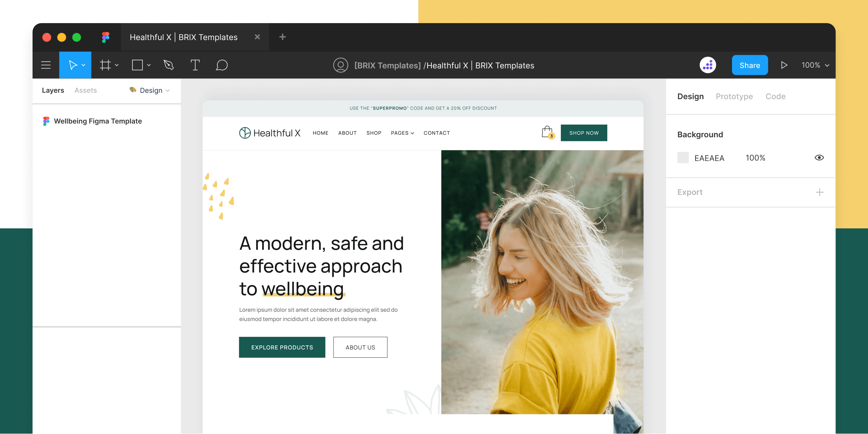The image size is (868, 434).
Task: Expand the Frame tool options chevron
Action: (117, 65)
